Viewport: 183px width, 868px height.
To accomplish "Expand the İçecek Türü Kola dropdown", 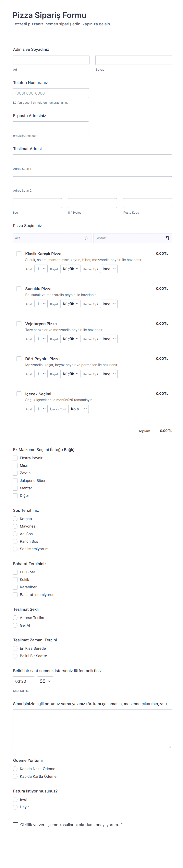I will click(x=79, y=409).
